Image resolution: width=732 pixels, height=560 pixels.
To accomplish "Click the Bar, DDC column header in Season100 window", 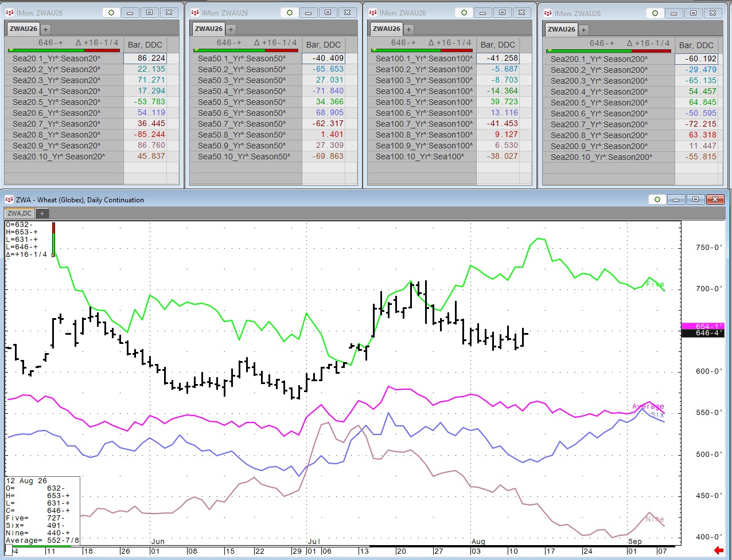I will coord(498,45).
